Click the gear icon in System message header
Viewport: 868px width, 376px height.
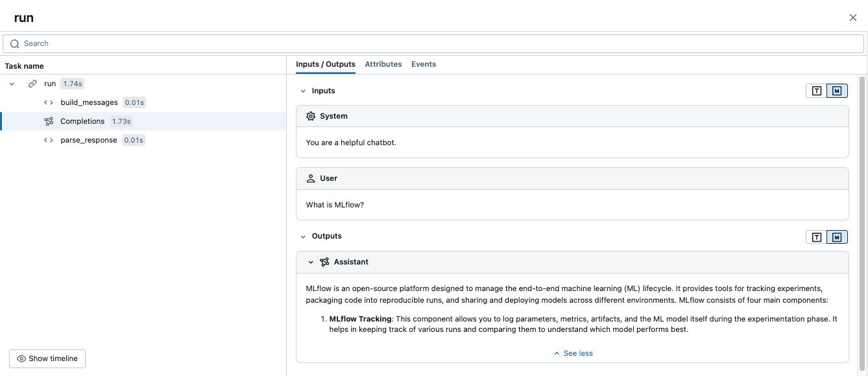(311, 116)
